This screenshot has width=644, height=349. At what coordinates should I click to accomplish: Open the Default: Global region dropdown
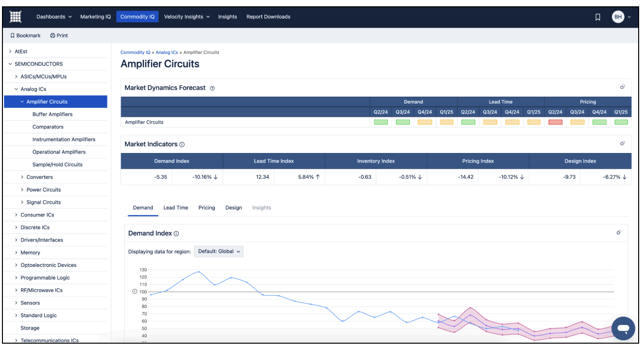pos(219,251)
